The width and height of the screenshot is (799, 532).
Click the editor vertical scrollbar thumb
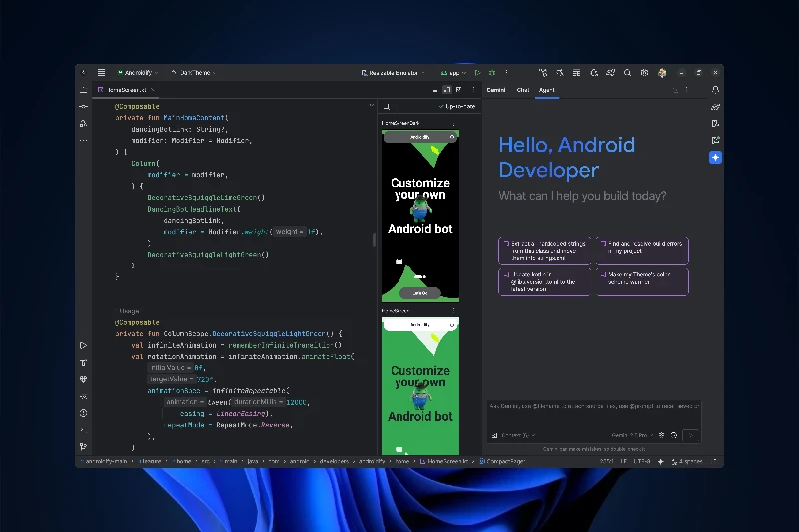[x=374, y=240]
